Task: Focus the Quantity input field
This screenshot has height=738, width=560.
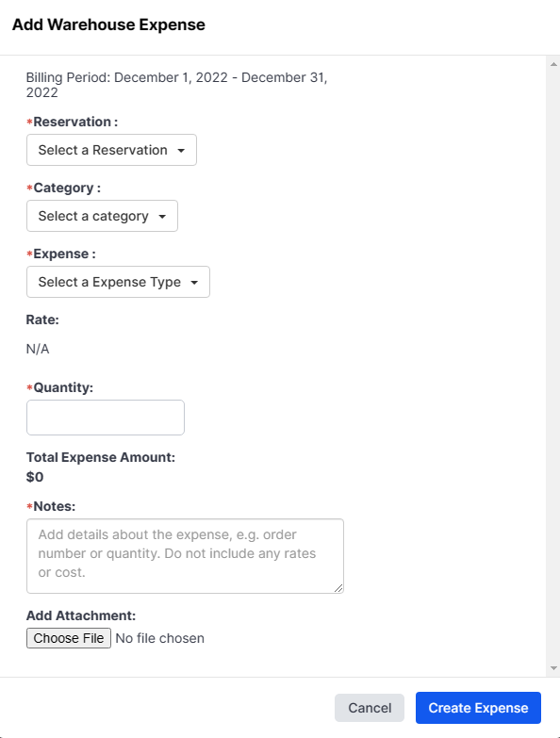Action: click(106, 418)
